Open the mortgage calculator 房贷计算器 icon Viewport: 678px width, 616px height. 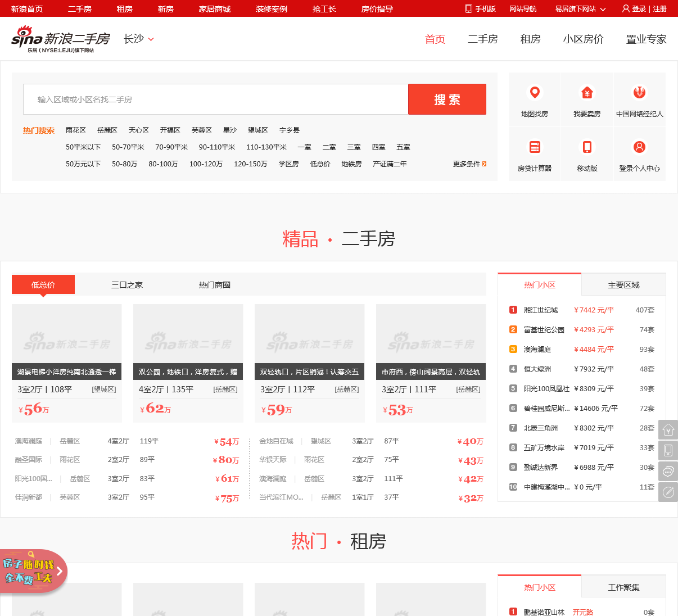coord(535,147)
